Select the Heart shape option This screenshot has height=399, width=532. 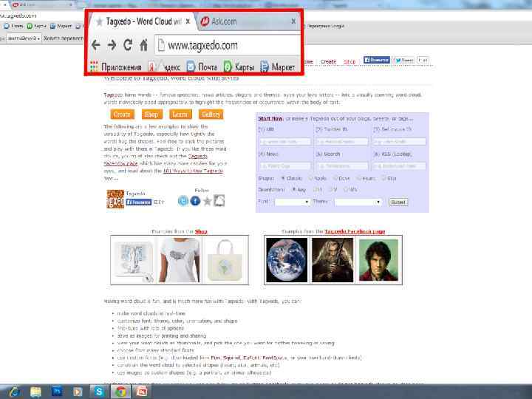pyautogui.click(x=359, y=178)
